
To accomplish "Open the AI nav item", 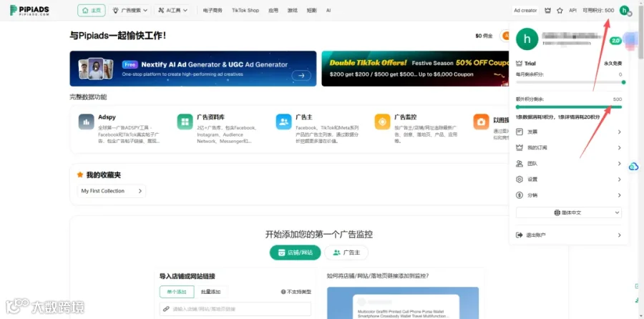I will coord(328,10).
